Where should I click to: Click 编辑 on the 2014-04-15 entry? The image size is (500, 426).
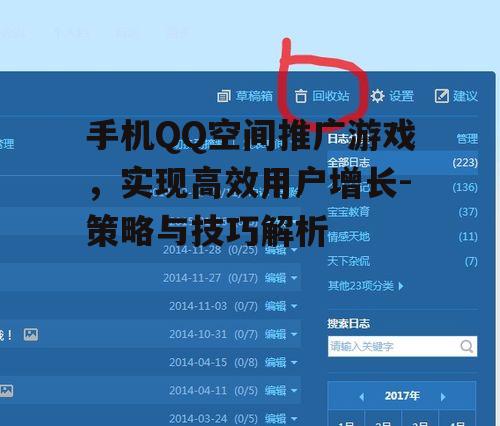275,362
